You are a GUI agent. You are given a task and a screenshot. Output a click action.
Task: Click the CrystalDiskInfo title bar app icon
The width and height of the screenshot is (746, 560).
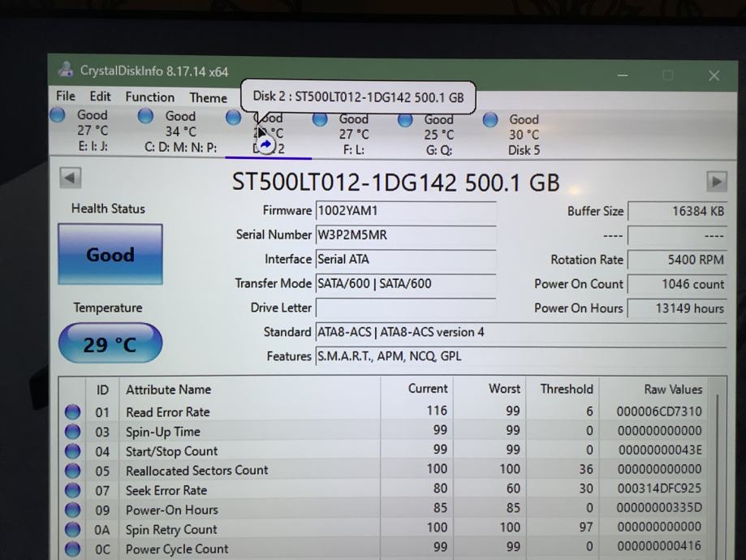pos(66,70)
